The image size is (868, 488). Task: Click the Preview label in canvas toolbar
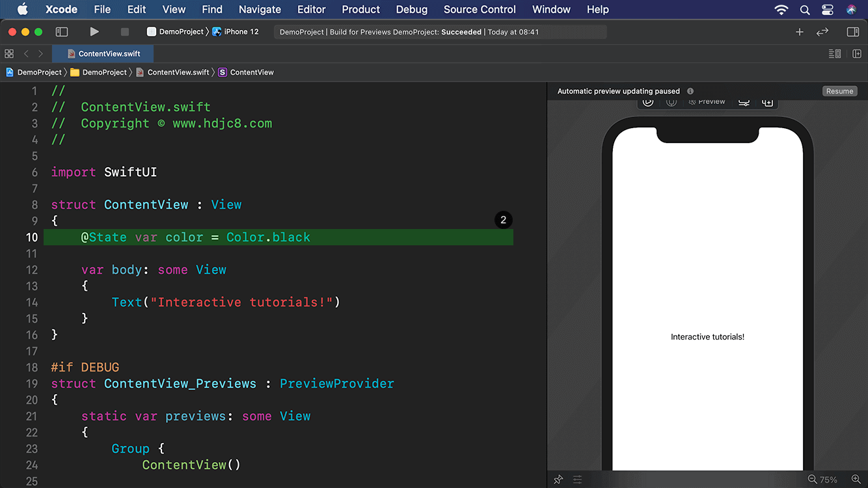(707, 102)
